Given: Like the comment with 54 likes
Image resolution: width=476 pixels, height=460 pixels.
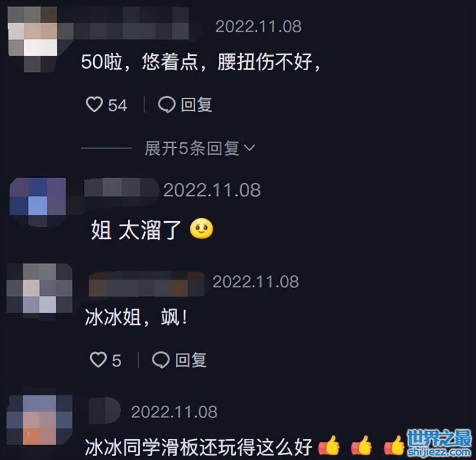Looking at the screenshot, I should point(94,104).
